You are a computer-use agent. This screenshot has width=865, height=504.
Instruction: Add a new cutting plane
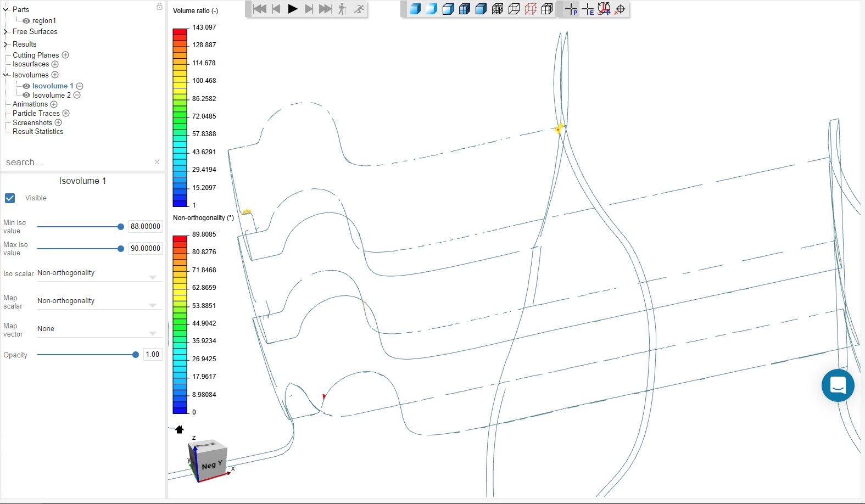[x=65, y=55]
